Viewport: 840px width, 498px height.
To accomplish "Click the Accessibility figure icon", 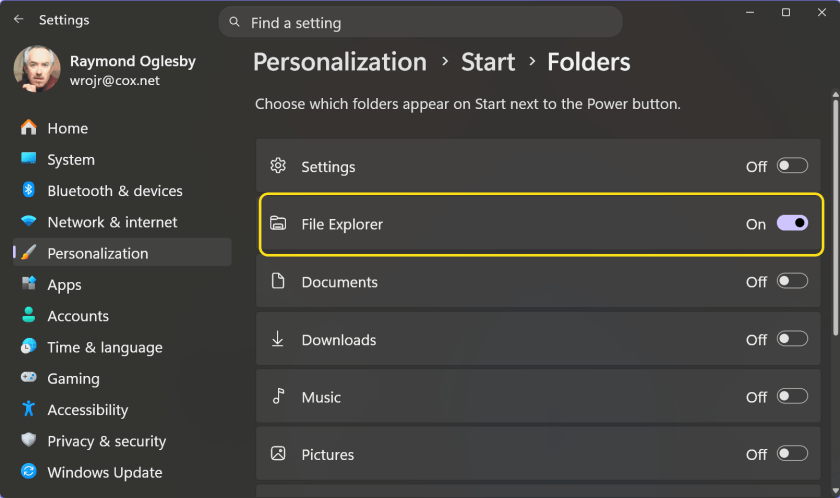I will 28,409.
